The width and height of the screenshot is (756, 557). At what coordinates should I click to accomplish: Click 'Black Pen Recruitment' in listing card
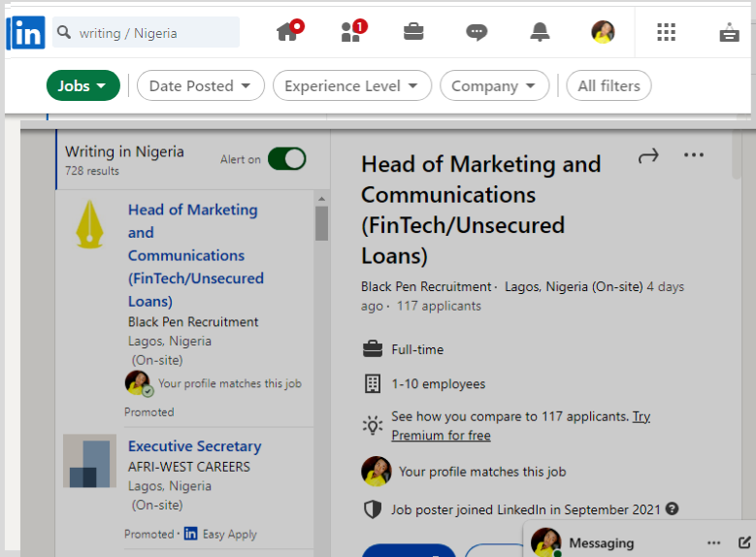click(193, 321)
